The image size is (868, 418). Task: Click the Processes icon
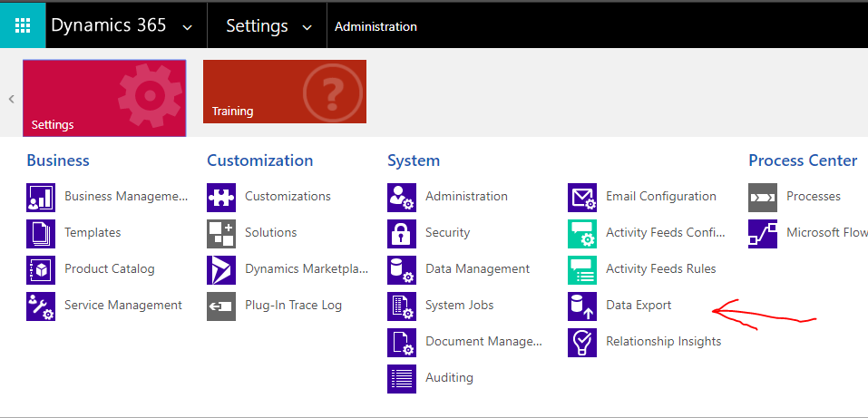(762, 197)
